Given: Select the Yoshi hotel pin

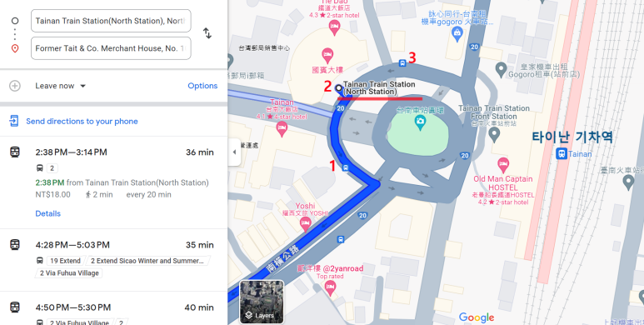Looking at the screenshot, I should coord(305,224).
